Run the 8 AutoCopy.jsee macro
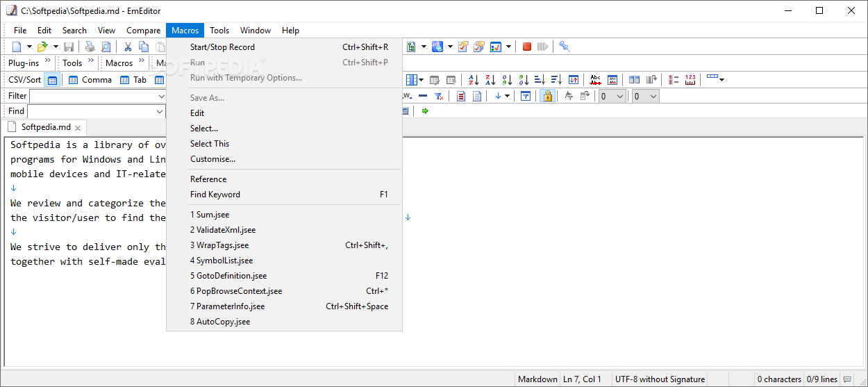Screen dimensions: 868x387 pyautogui.click(x=284, y=322)
